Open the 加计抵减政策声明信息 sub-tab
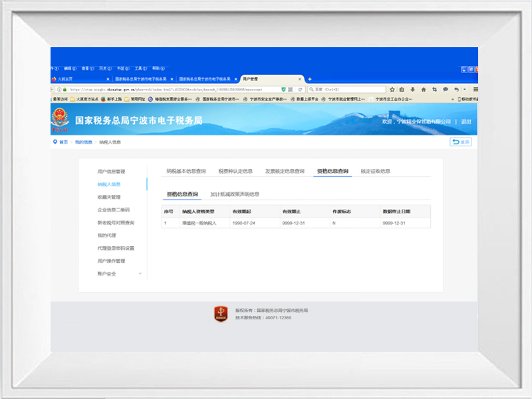The height and width of the screenshot is (399, 532). tap(235, 194)
